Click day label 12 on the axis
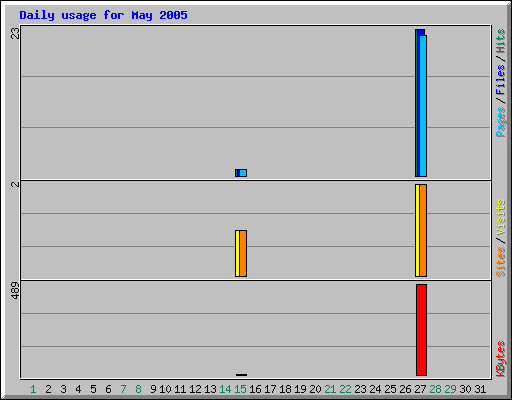Screen dimensions: 512x400 coord(195,389)
